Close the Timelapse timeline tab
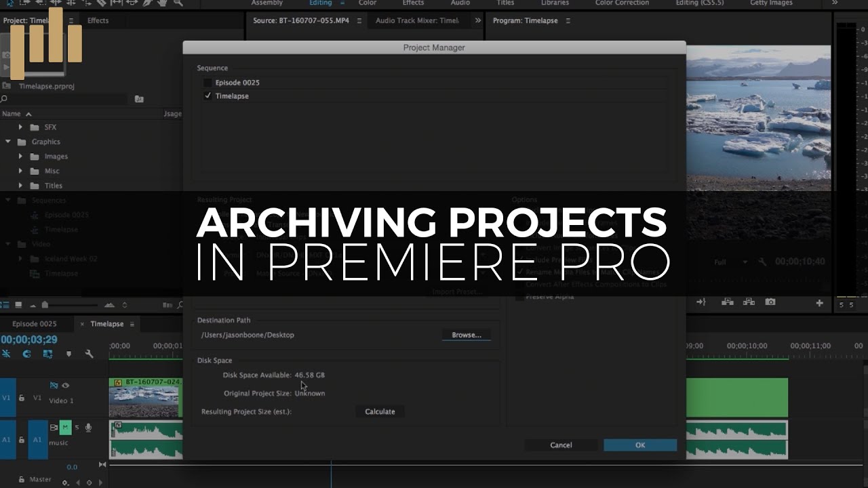The image size is (868, 488). (83, 324)
